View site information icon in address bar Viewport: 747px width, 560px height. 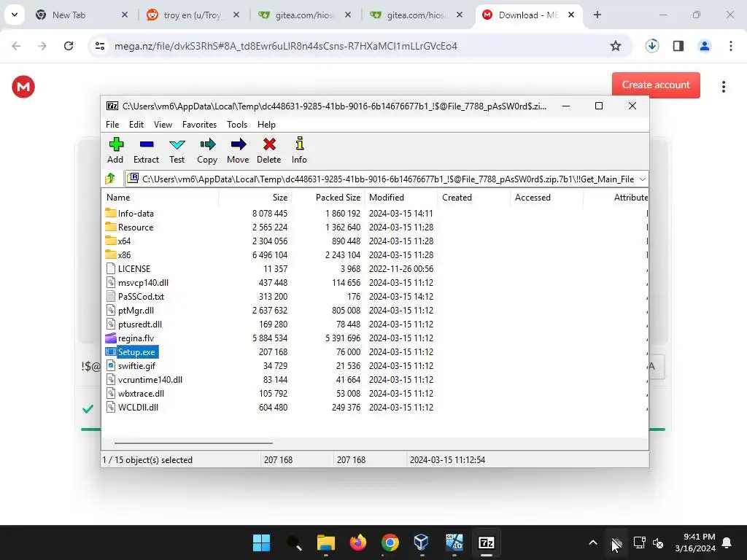point(100,46)
